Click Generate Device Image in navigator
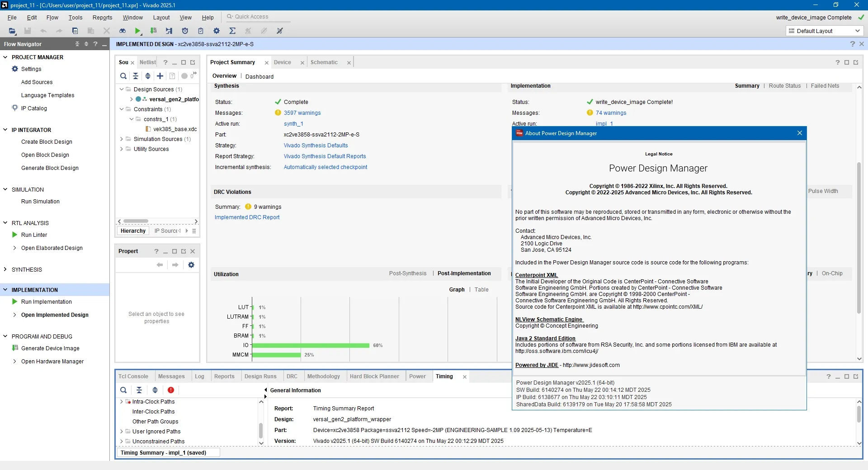The width and height of the screenshot is (868, 470). pos(50,348)
